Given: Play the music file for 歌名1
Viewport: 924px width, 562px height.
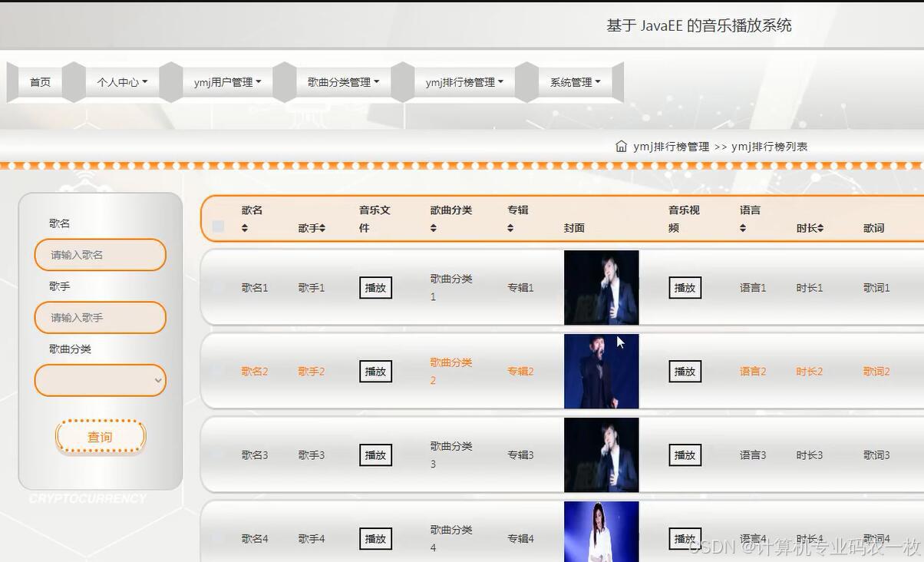Looking at the screenshot, I should pos(375,288).
